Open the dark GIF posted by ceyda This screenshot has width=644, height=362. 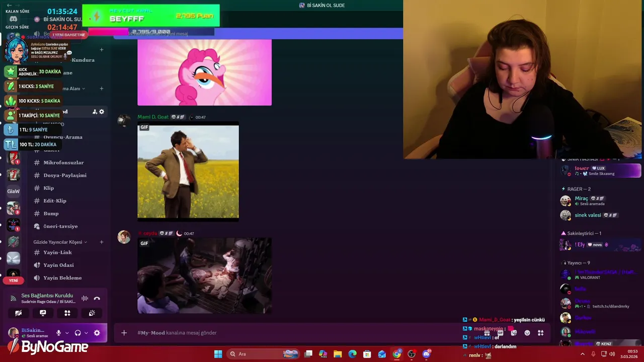click(204, 276)
